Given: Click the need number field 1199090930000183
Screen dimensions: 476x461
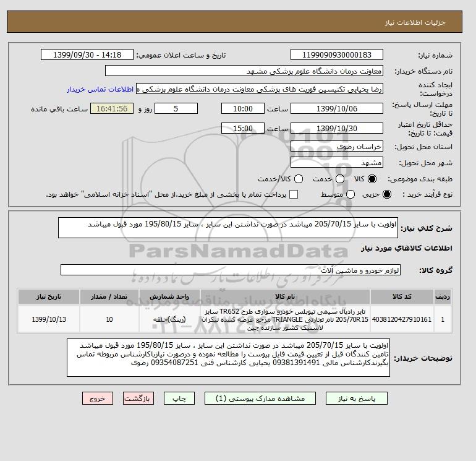Looking at the screenshot, I should point(337,54).
